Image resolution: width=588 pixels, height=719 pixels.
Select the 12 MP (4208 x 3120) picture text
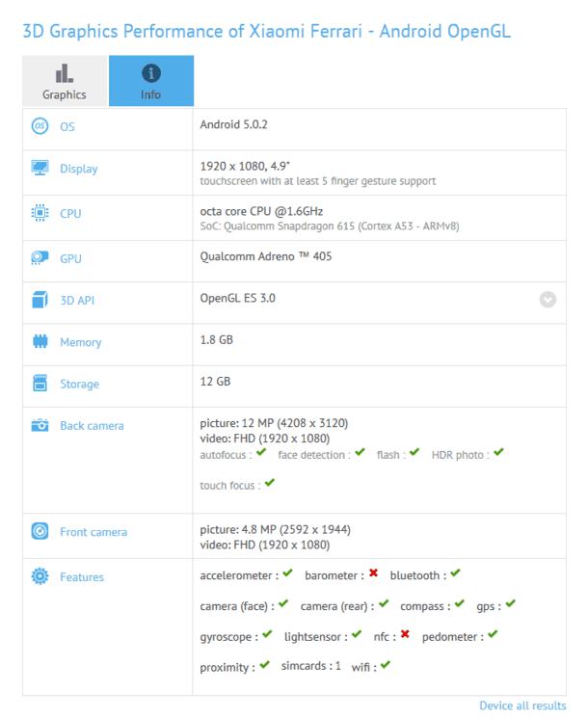[x=274, y=423]
